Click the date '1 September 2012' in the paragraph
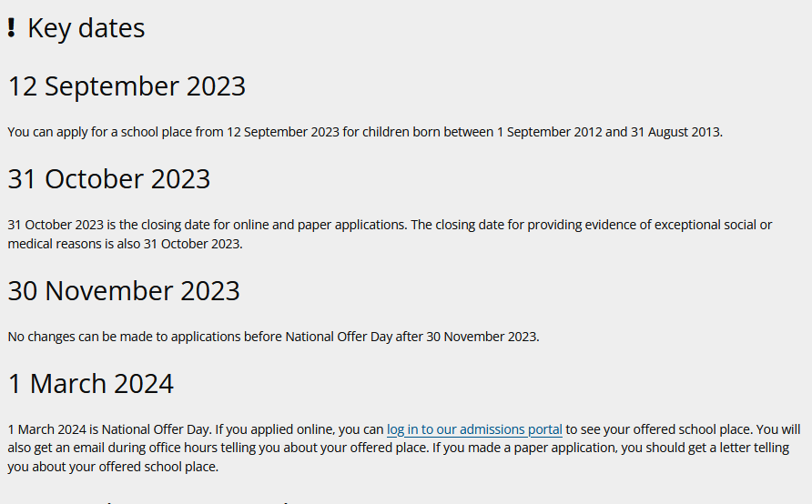The width and height of the screenshot is (812, 504). (x=550, y=132)
